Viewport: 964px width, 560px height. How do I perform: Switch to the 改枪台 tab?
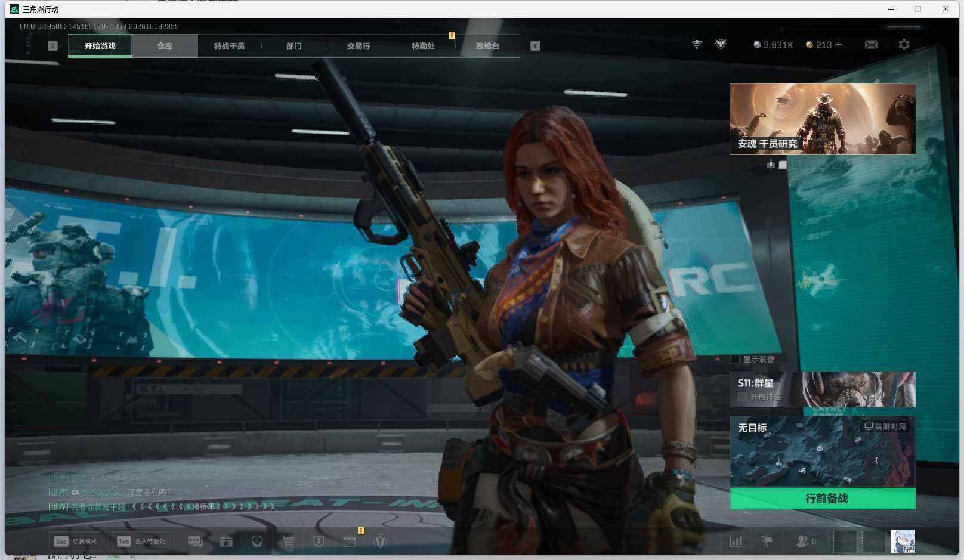point(487,46)
